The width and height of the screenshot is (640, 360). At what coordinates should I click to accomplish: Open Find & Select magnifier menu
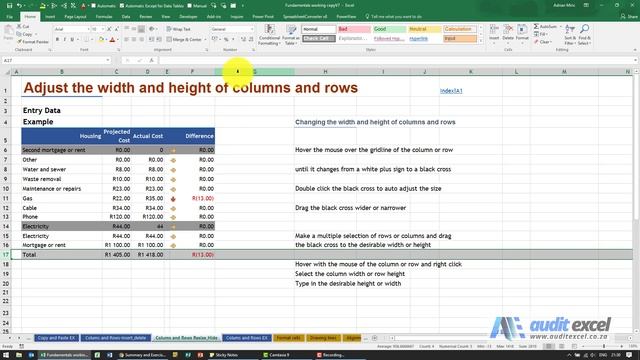(584, 34)
